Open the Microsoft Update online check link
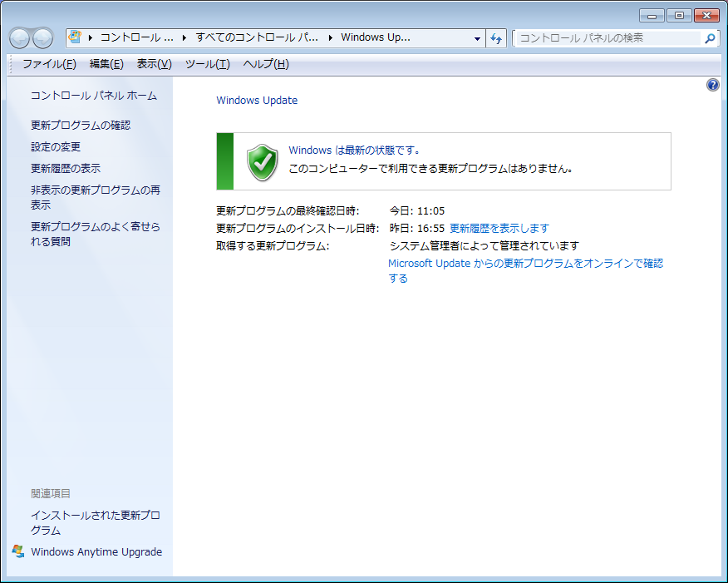Viewport: 728px width, 583px height. [x=525, y=264]
